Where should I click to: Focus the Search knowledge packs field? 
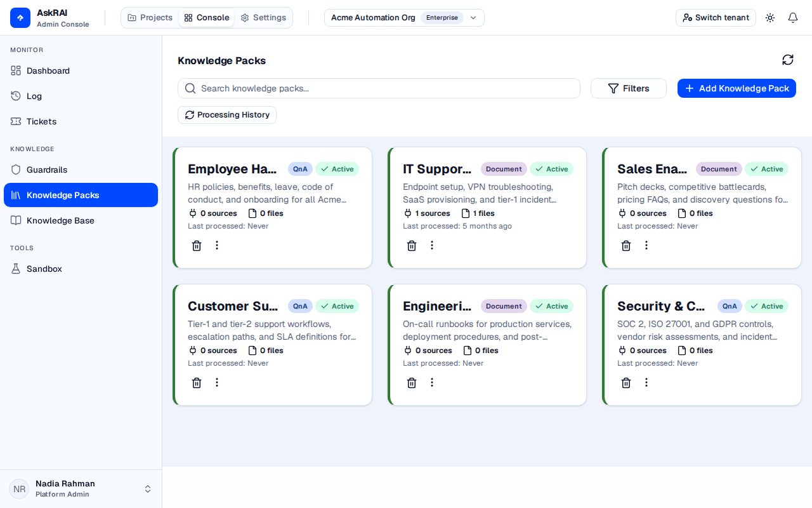point(379,88)
